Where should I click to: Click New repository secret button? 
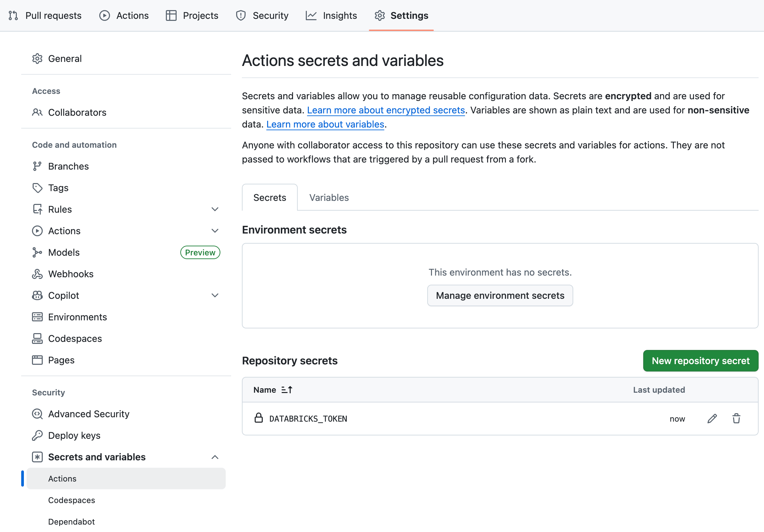[x=700, y=361]
